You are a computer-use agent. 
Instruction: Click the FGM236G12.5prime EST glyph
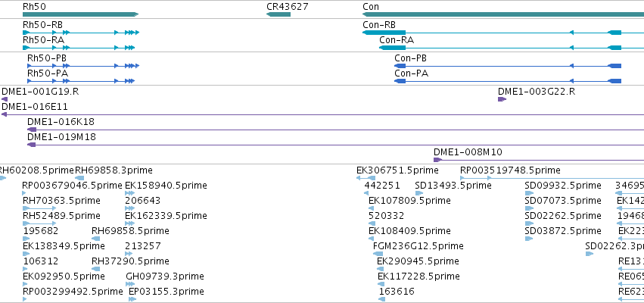coord(378,254)
